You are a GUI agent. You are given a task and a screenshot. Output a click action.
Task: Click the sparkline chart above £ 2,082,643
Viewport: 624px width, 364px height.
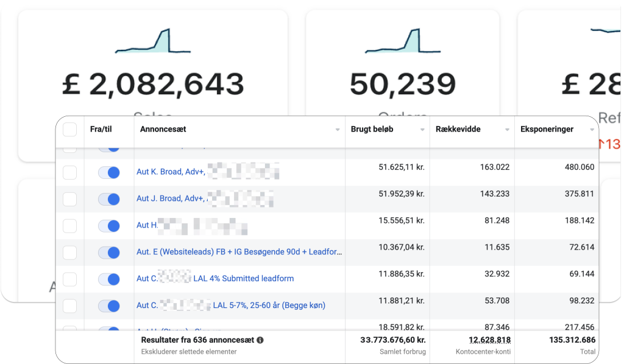click(x=153, y=41)
